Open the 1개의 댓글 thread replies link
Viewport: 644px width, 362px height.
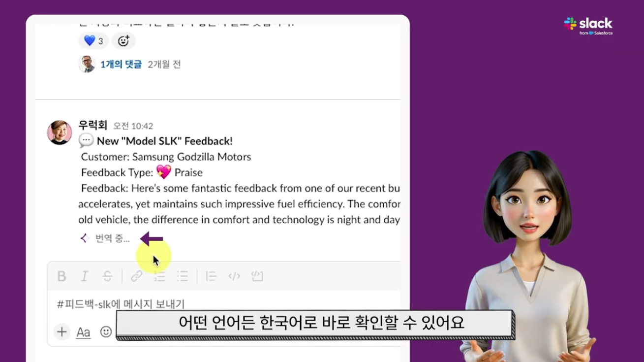coord(121,64)
